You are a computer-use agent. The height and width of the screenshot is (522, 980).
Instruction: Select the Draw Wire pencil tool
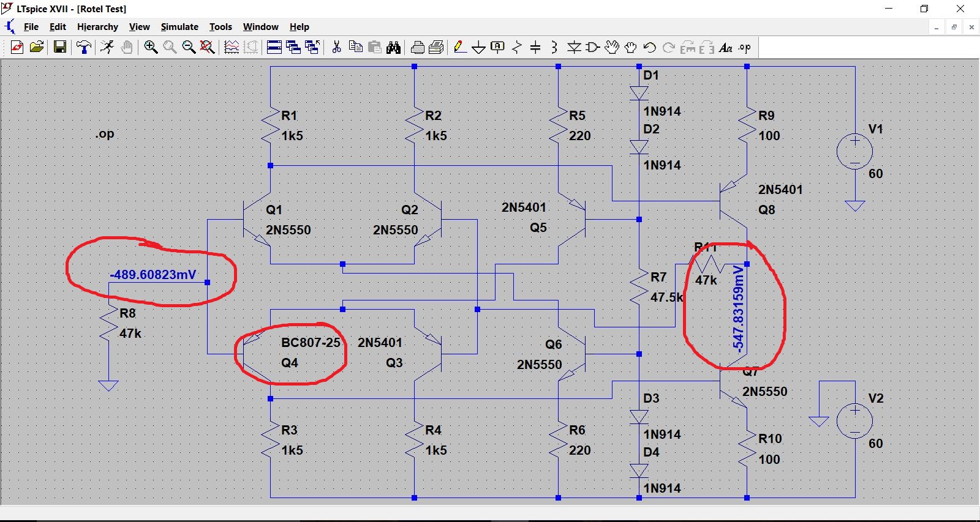point(460,47)
